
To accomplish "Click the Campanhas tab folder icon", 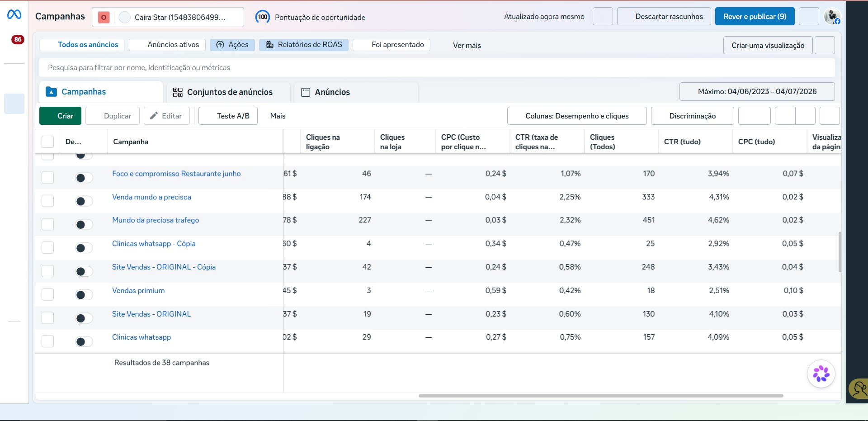I will tap(52, 92).
